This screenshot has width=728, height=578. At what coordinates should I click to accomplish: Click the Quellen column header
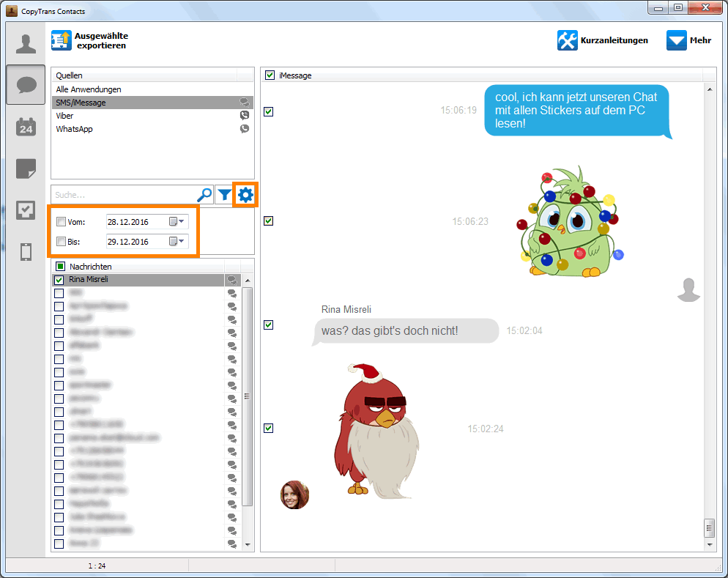(144, 75)
